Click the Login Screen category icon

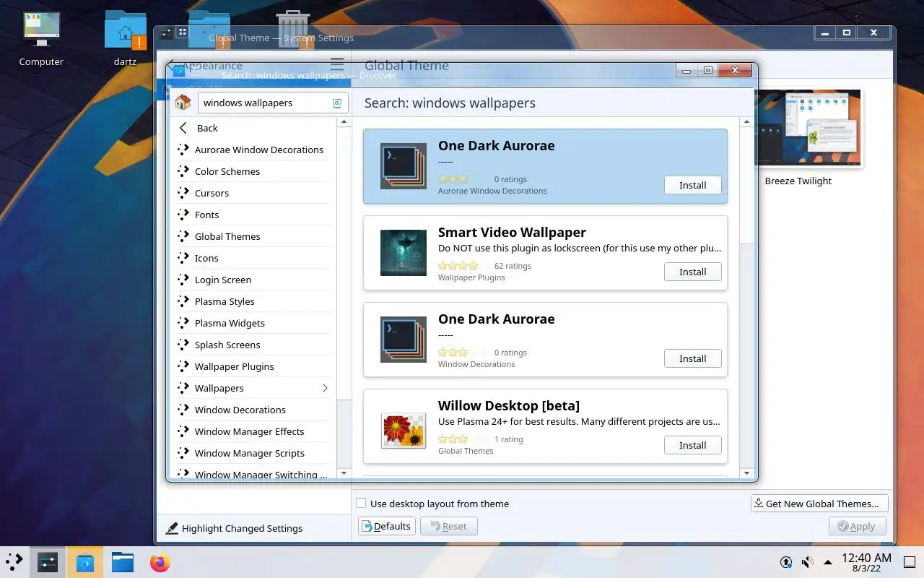pos(183,280)
